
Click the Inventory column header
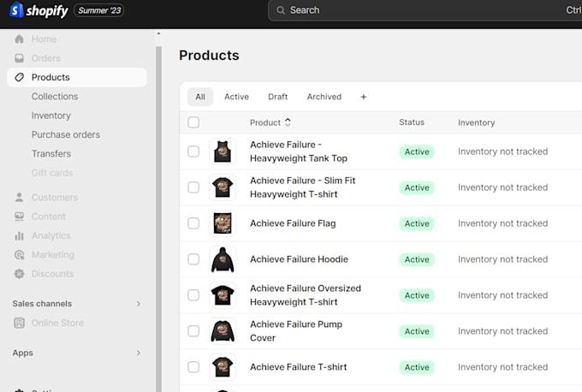point(476,122)
